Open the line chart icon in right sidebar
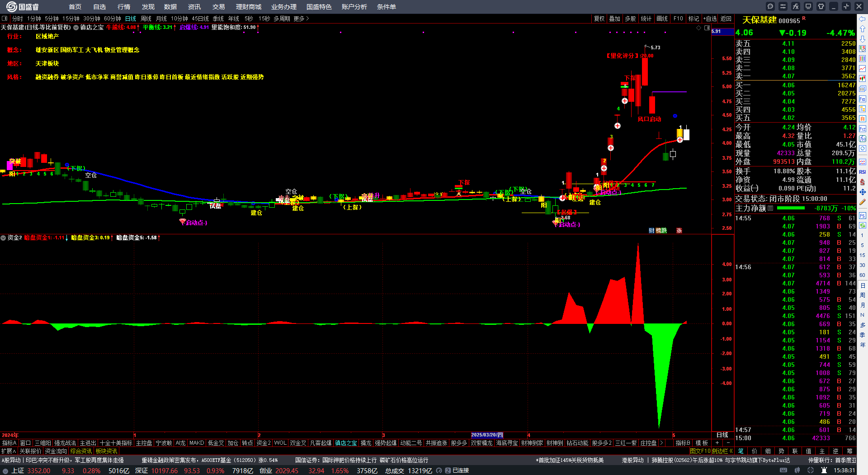Image resolution: width=868 pixels, height=475 pixels. [x=863, y=69]
